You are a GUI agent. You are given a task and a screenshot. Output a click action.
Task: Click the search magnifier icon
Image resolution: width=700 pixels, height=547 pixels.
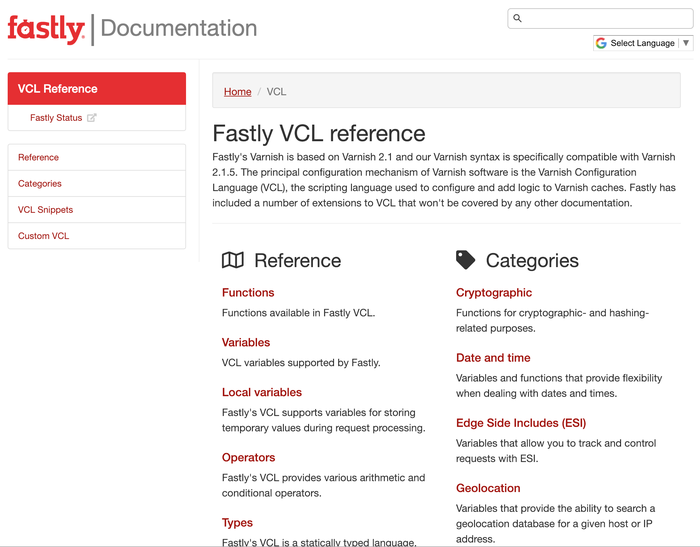tap(517, 18)
